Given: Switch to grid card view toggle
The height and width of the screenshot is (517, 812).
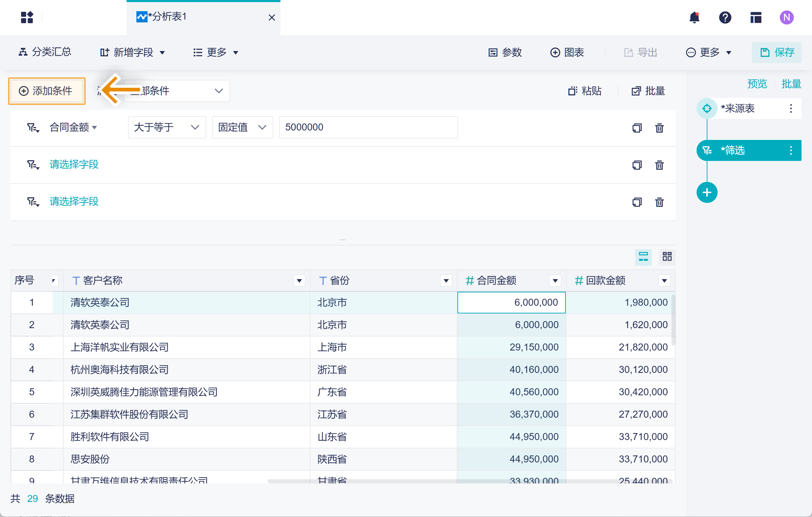Looking at the screenshot, I should coord(667,257).
